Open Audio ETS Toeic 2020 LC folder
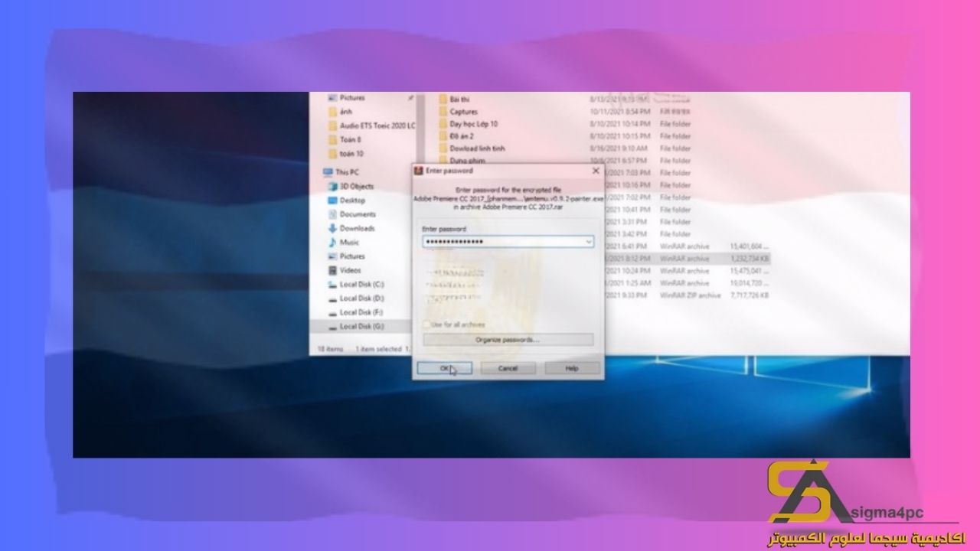980x551 pixels. point(377,126)
